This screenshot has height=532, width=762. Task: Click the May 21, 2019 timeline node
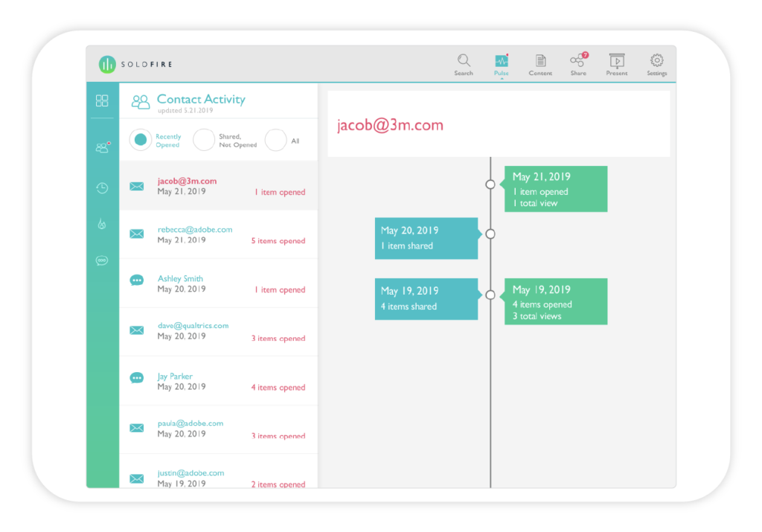tap(490, 185)
